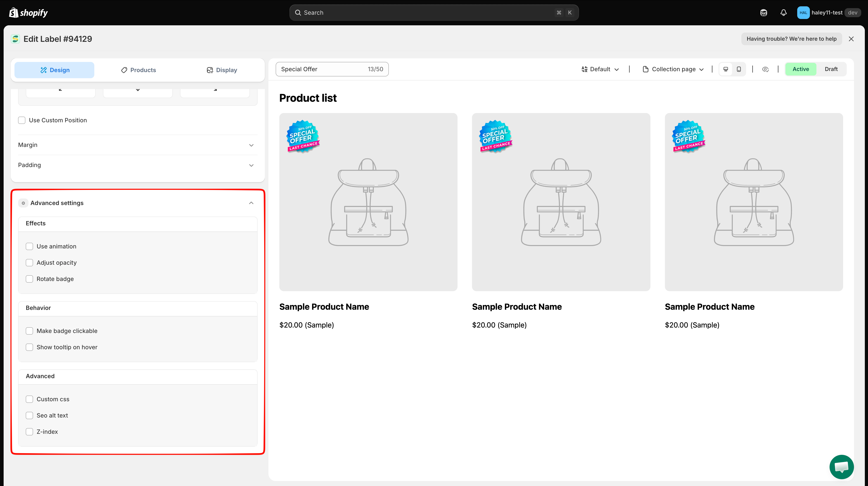Click the app logo beside Edit Label
Viewport: 868px width, 486px height.
point(15,39)
